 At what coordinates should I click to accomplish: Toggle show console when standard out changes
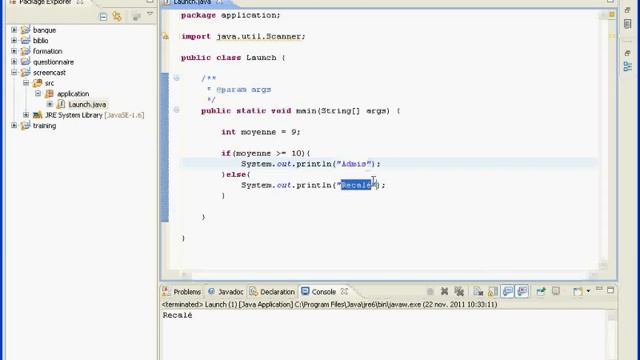[507, 291]
